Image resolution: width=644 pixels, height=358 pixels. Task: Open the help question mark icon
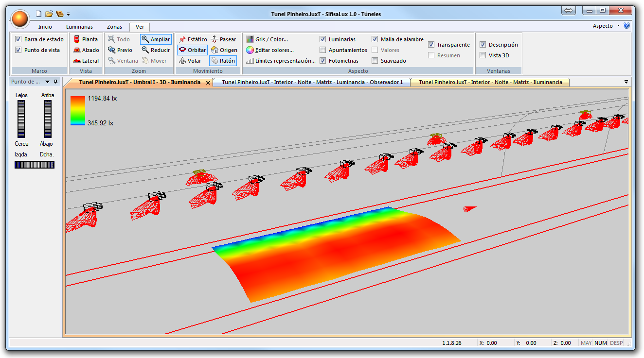(627, 26)
